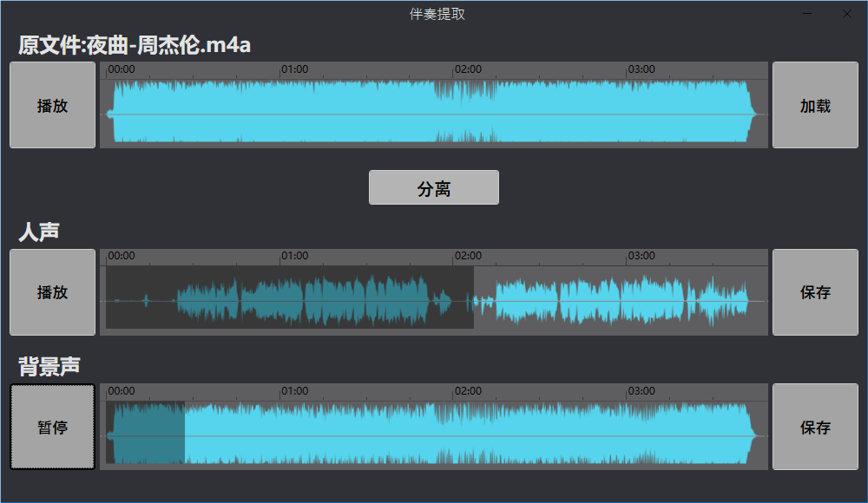Play the extracted 人声 vocal track
868x503 pixels.
click(x=52, y=292)
